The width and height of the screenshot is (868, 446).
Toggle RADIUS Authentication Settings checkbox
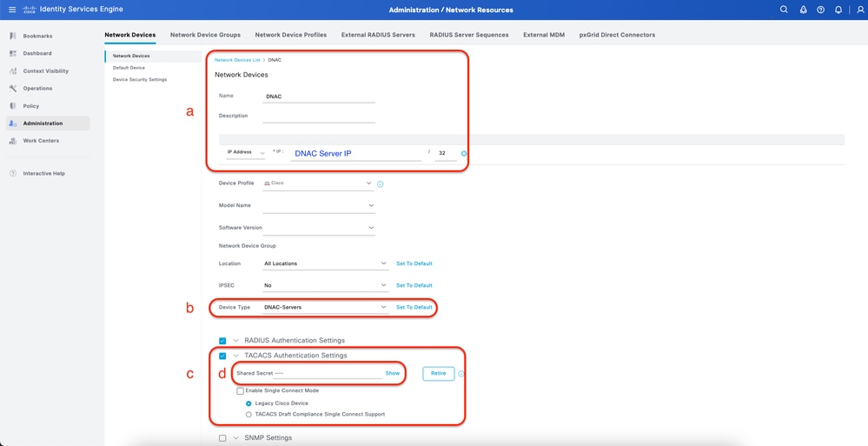222,340
